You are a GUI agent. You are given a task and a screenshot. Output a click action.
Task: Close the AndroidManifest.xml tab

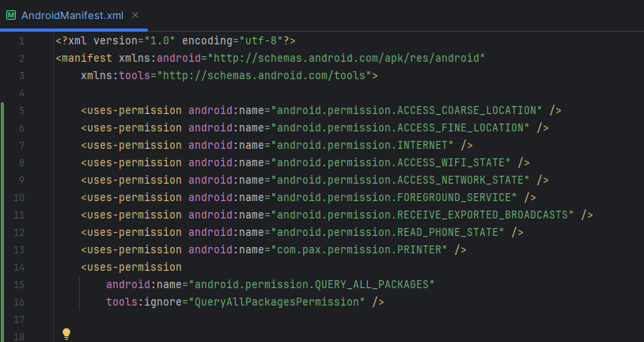pyautogui.click(x=135, y=15)
